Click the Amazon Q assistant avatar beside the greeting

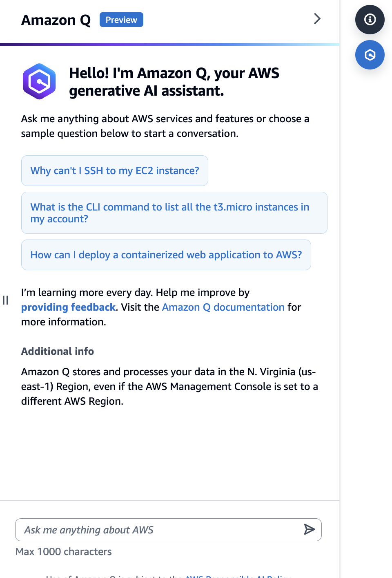[39, 81]
